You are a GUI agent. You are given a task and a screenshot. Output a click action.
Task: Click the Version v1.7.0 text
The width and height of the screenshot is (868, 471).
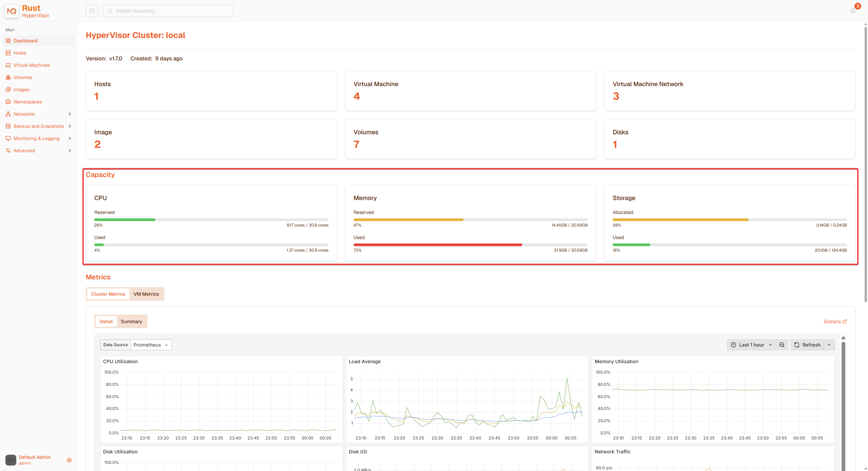click(x=104, y=58)
